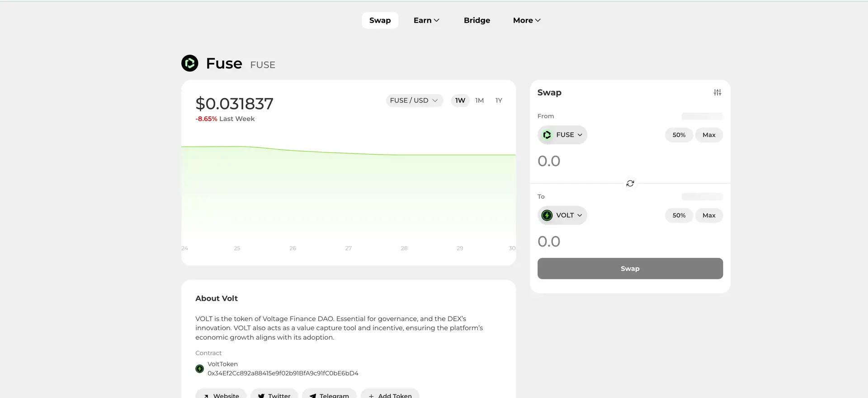Screen dimensions: 868x398
Task: Click the FUSE ticker next to title
Action: 263,65
